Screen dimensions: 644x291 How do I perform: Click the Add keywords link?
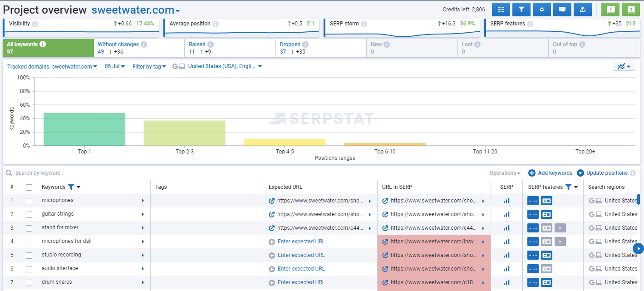coord(555,173)
